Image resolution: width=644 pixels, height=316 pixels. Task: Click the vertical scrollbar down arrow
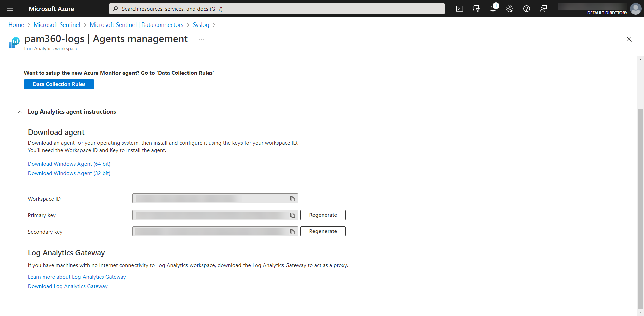point(641,313)
